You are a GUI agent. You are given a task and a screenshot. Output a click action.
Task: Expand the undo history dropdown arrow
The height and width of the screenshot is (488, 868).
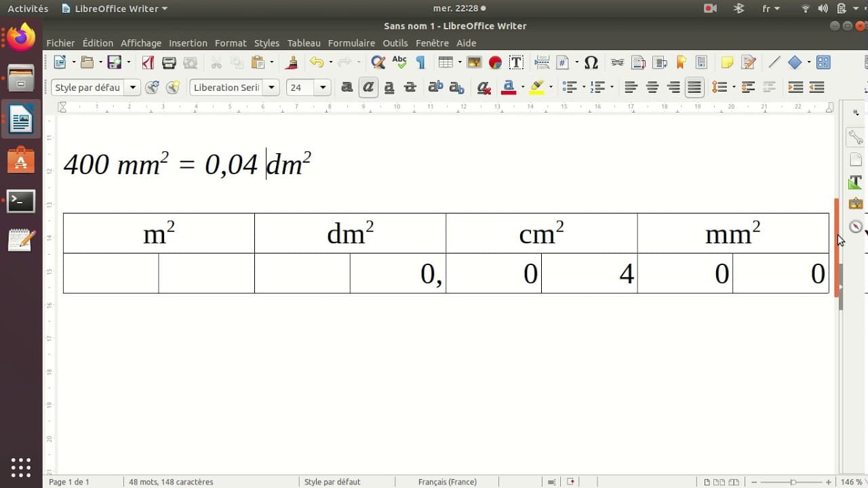click(330, 62)
